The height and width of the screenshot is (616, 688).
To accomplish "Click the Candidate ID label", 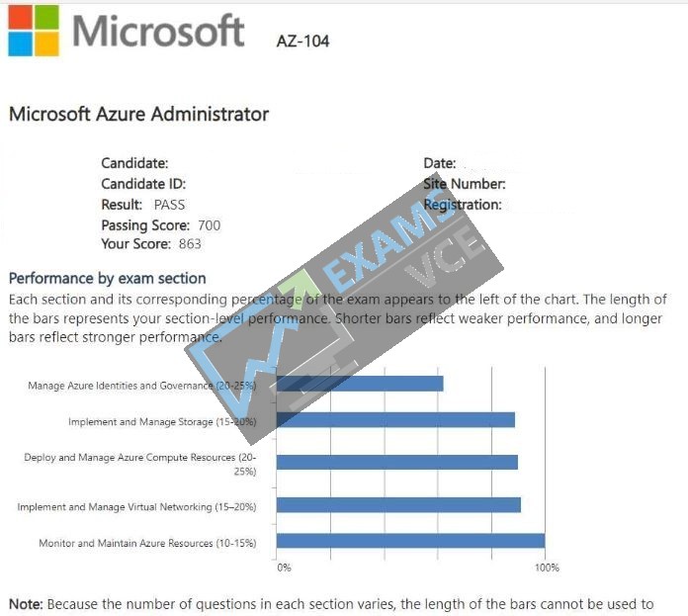I will point(143,184).
